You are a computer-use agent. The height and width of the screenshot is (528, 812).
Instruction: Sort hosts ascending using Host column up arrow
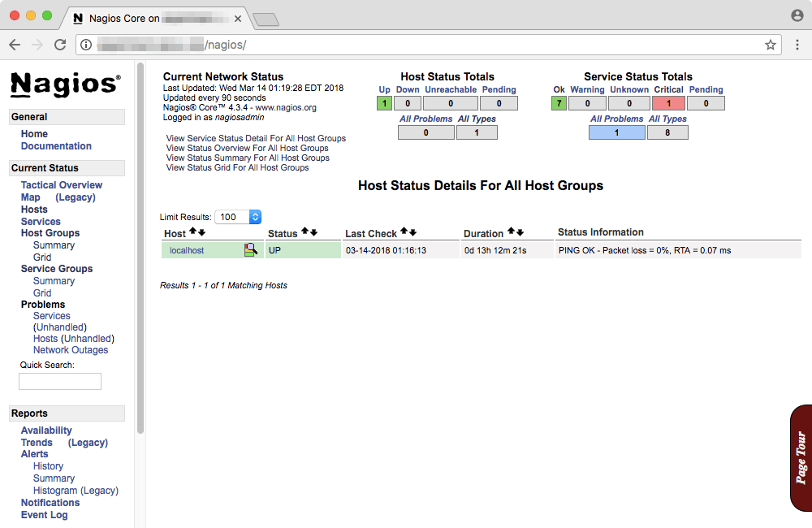(192, 233)
